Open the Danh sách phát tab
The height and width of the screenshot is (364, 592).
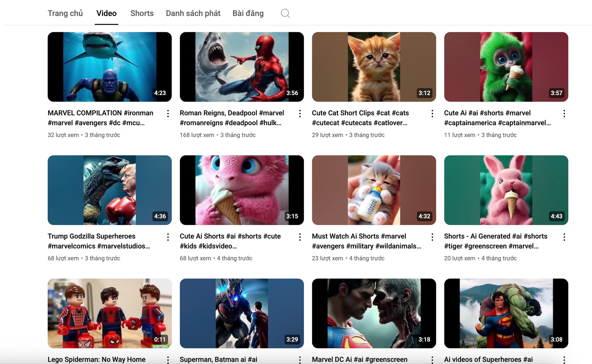[193, 13]
